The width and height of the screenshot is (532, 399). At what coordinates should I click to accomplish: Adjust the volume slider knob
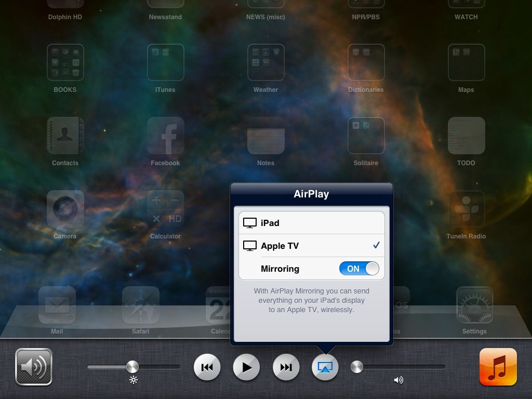point(356,367)
